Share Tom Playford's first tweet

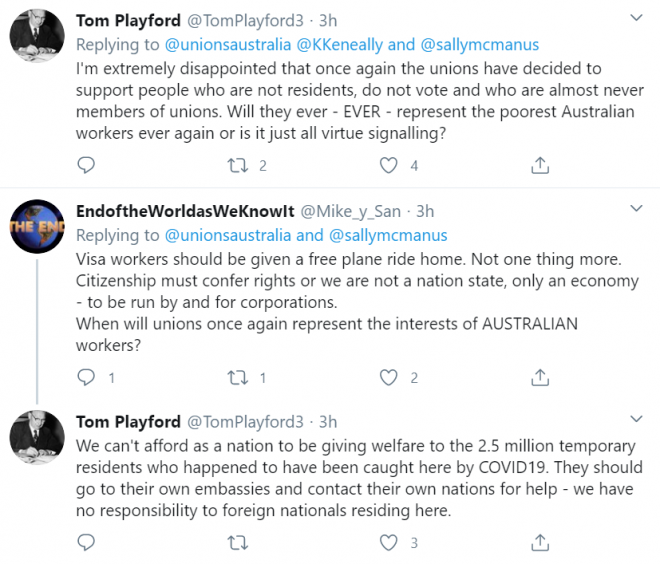pos(539,165)
